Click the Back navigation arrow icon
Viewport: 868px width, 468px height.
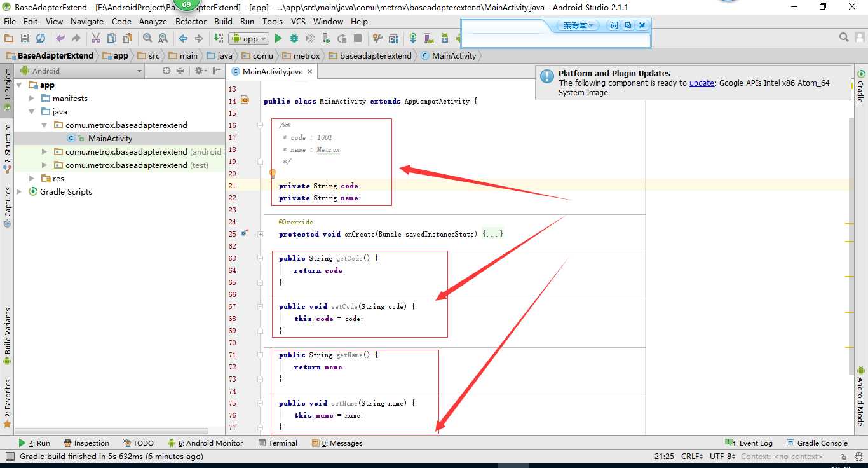pos(182,38)
